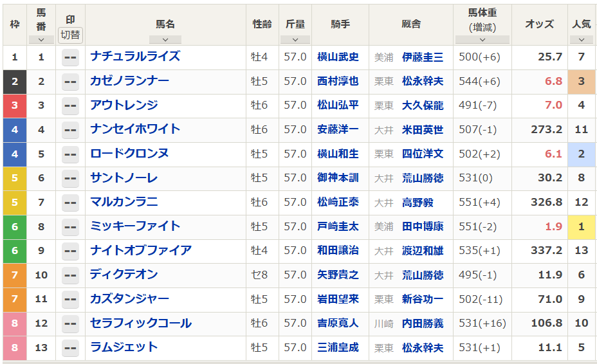
Task: Sort by horse number dropdown arrow
Action: 41,40
